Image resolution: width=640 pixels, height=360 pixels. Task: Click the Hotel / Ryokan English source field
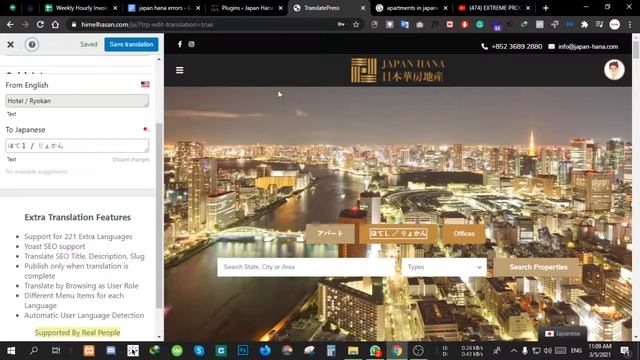point(77,101)
